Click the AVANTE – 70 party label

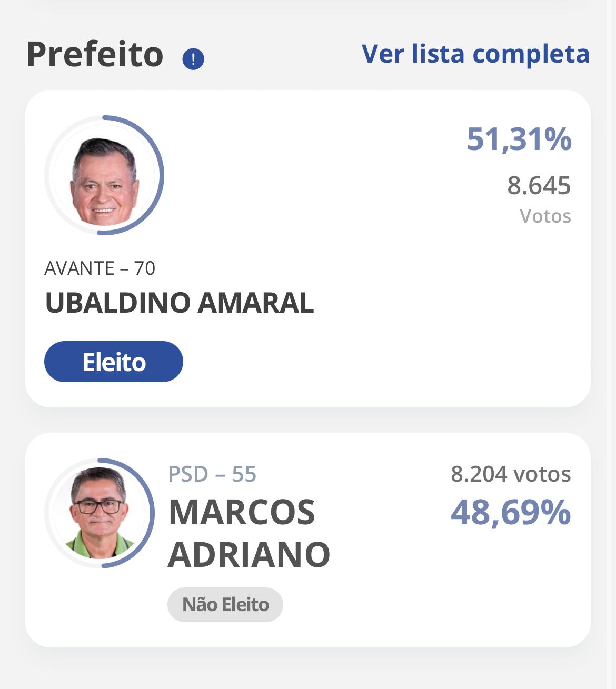[x=100, y=268]
